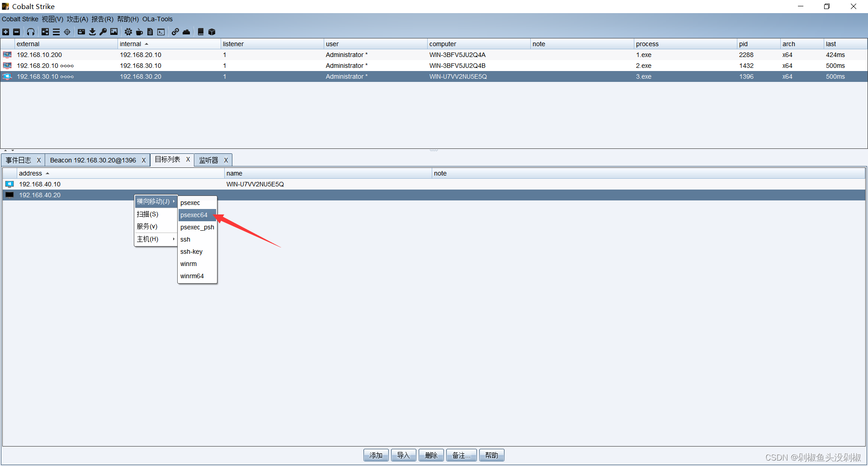Expand the 主机(H) submenu
868x466 pixels.
tap(156, 239)
